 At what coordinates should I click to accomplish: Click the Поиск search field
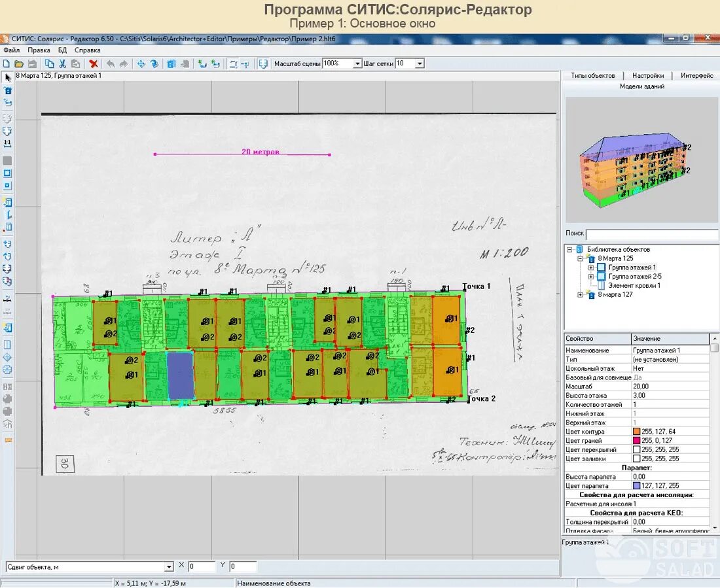tap(653, 234)
